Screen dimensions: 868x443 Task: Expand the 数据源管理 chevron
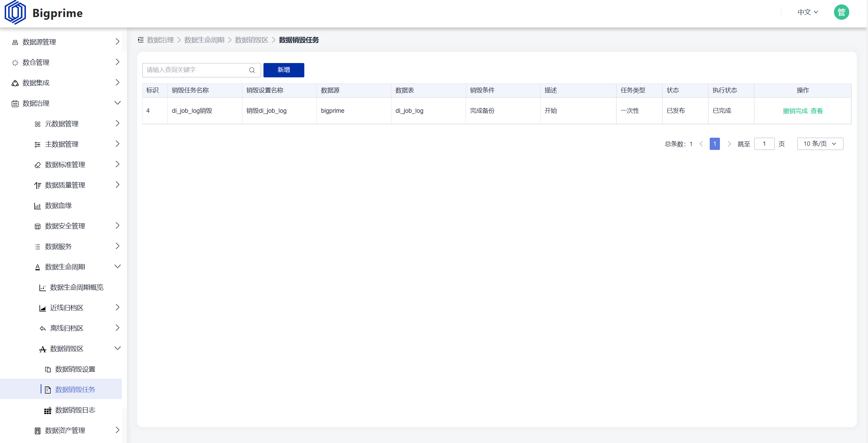coord(117,42)
